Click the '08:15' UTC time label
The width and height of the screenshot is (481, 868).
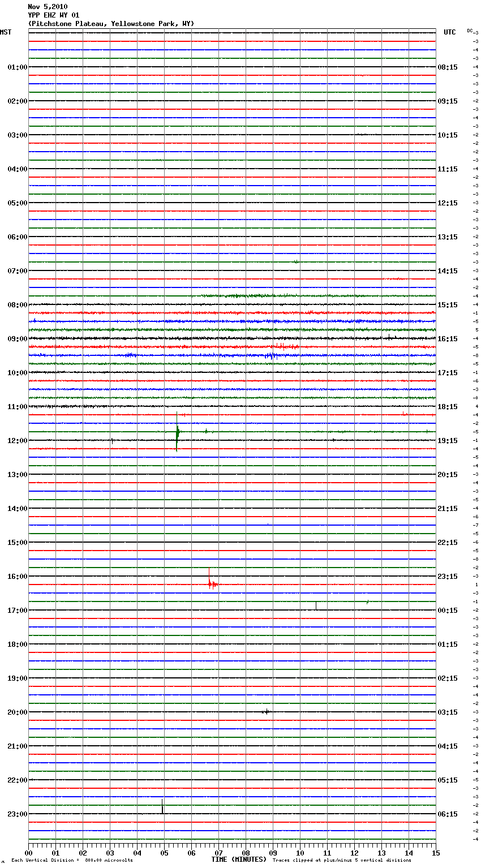pos(448,67)
